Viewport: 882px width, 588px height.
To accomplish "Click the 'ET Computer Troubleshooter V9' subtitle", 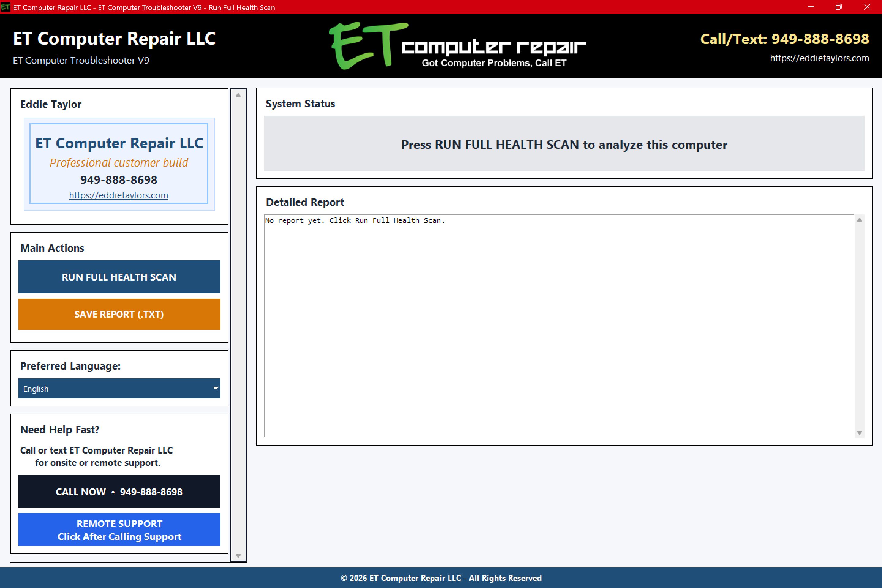I will 81,60.
